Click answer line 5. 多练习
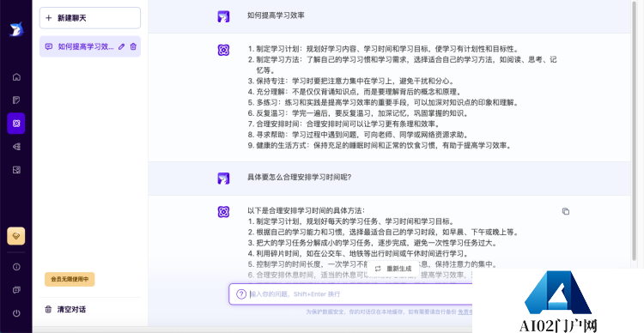This screenshot has width=644, height=333. pyautogui.click(x=383, y=103)
